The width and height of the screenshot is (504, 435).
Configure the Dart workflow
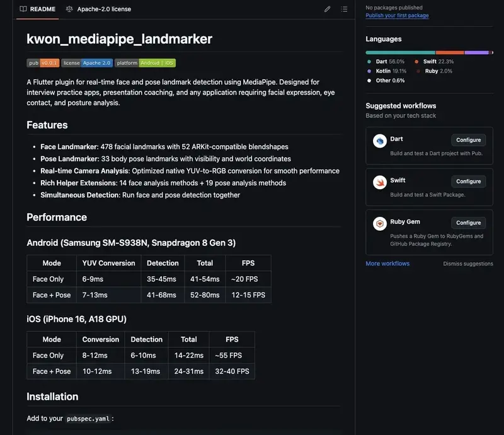pyautogui.click(x=468, y=140)
